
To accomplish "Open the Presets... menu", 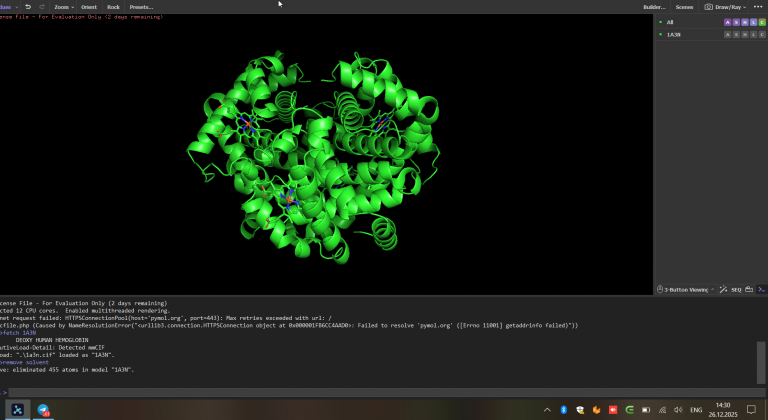I will [141, 7].
